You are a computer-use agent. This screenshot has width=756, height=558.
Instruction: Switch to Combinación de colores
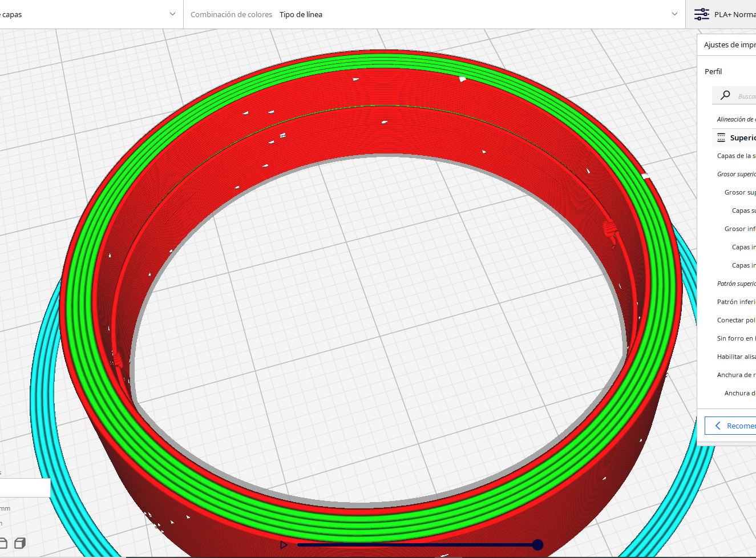[x=231, y=14]
